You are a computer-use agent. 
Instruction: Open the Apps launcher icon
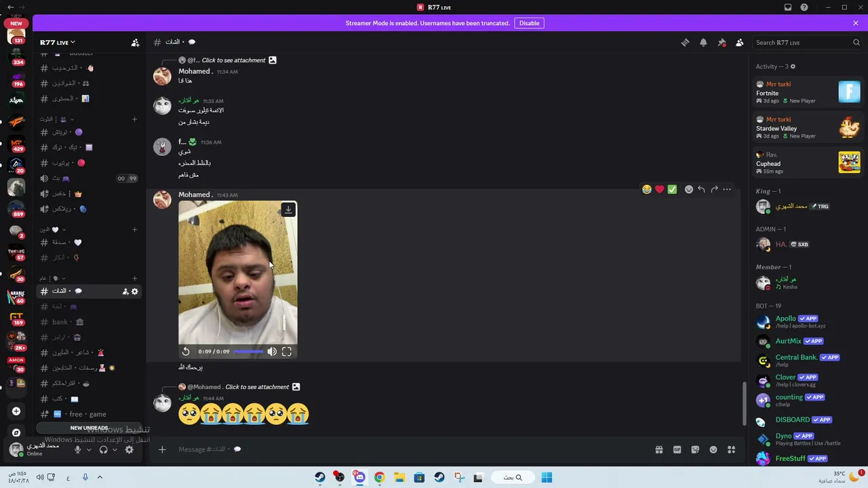point(732,449)
